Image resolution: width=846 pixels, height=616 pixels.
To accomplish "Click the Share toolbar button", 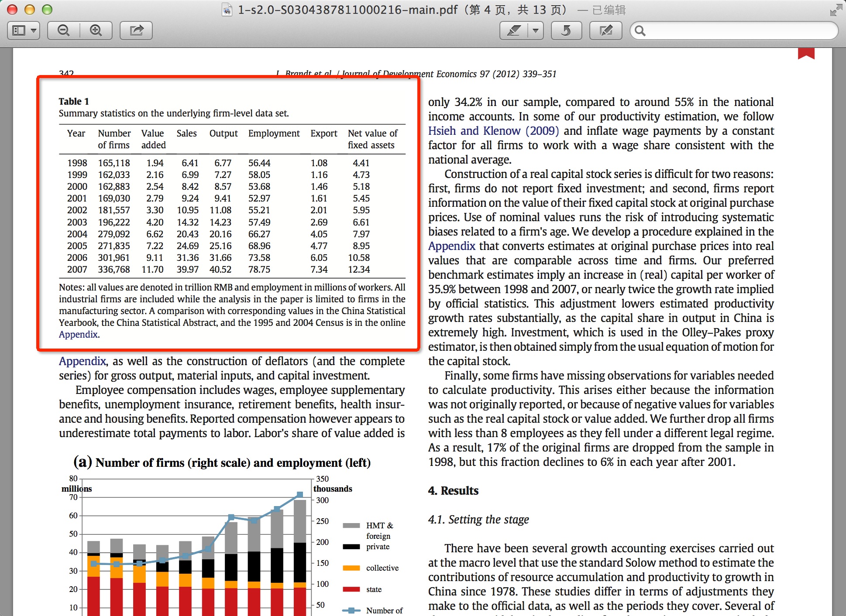I will [x=136, y=31].
